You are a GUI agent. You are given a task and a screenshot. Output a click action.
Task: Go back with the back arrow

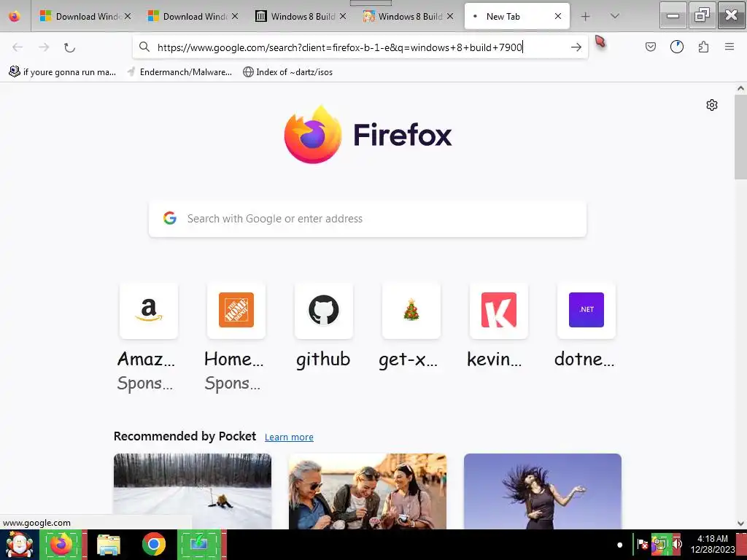(18, 47)
